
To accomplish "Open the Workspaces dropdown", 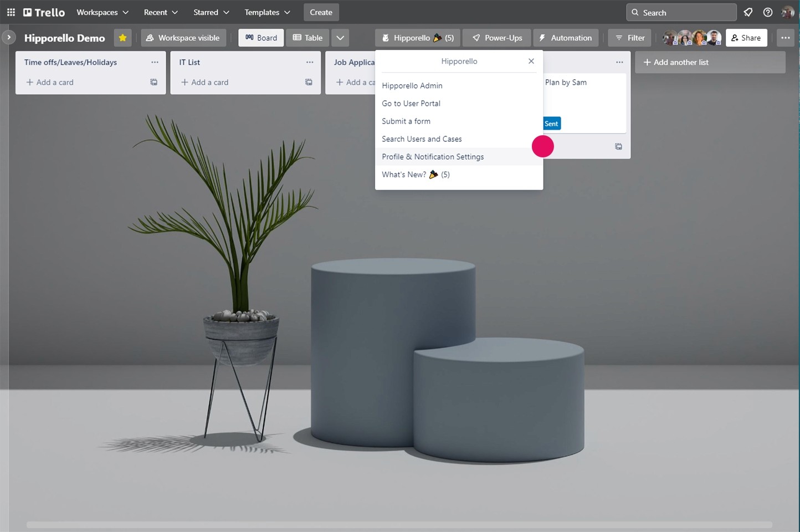I will pos(102,12).
